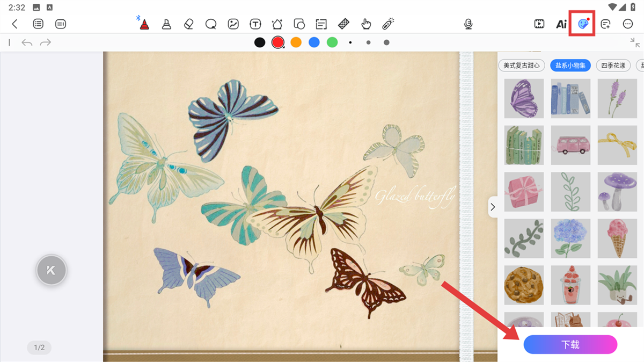The width and height of the screenshot is (644, 362).
Task: Switch to the 四季花漾 sticker tab
Action: tap(613, 66)
